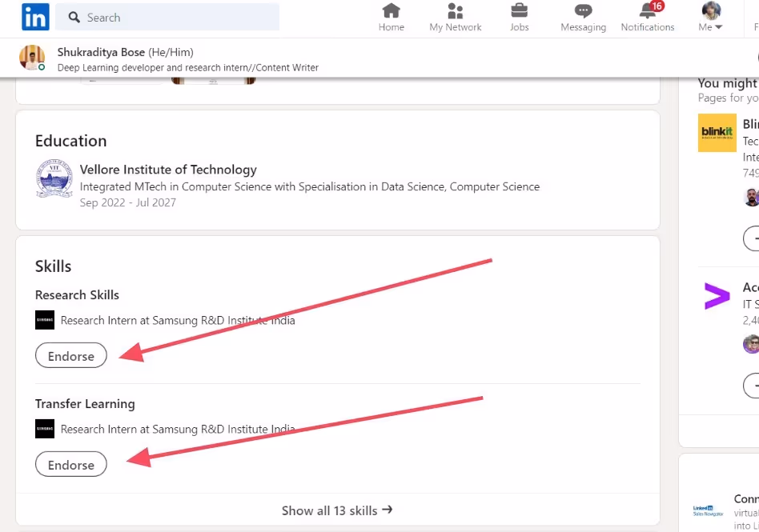Click the Jobs label in navigation
The height and width of the screenshot is (532, 759).
point(520,27)
